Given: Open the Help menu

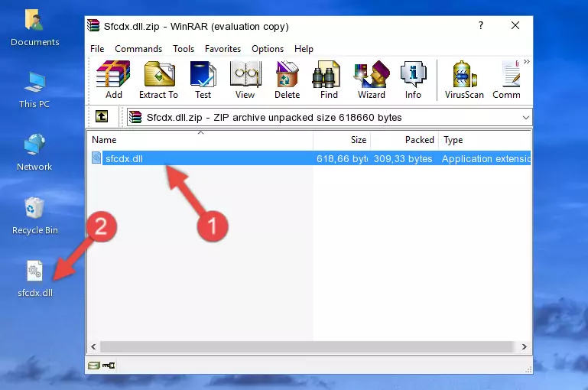Looking at the screenshot, I should point(304,49).
